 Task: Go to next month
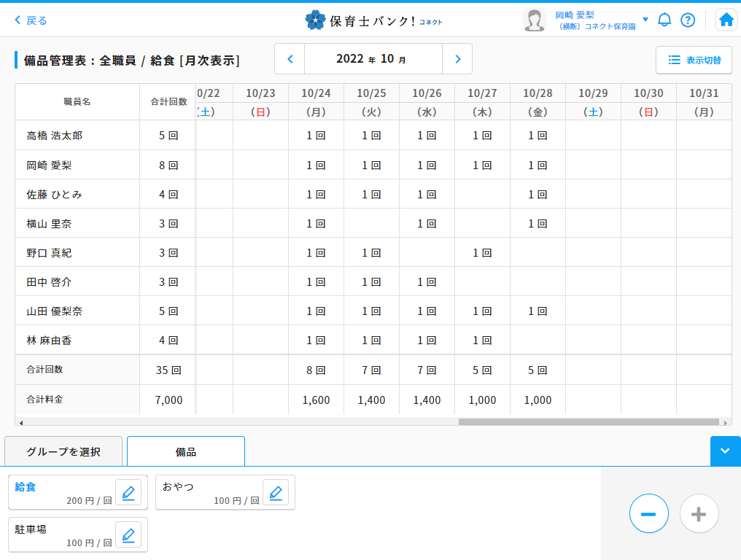coord(457,59)
